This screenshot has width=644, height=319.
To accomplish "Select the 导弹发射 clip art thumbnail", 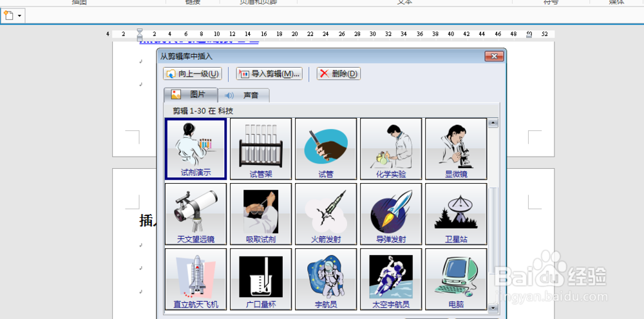I will (391, 214).
